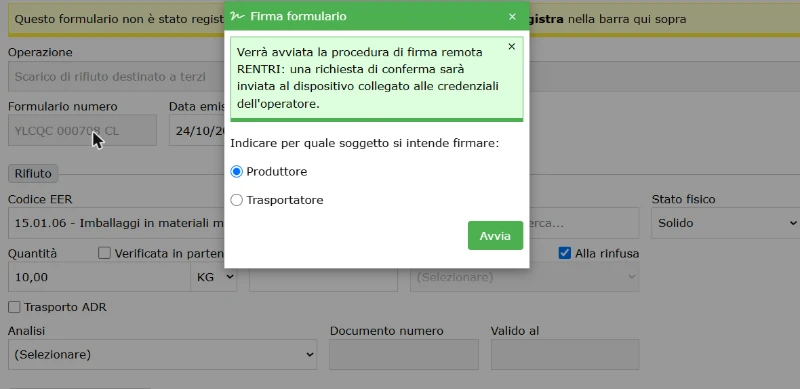Close the Firma formulario dialog
800x389 pixels.
[x=512, y=16]
